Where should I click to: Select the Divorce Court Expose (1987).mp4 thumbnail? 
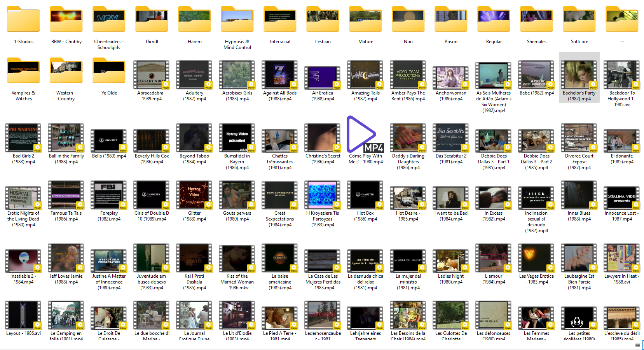pyautogui.click(x=579, y=138)
